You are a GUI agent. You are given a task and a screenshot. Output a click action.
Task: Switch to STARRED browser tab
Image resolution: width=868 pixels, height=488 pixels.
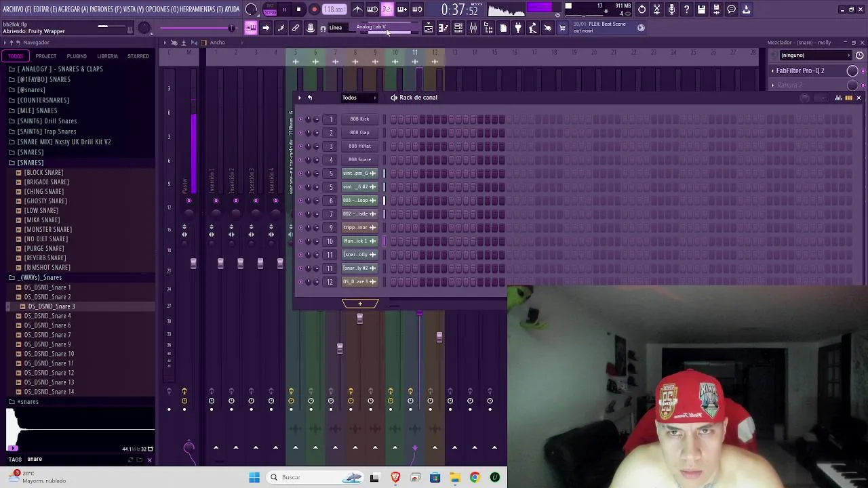click(138, 56)
